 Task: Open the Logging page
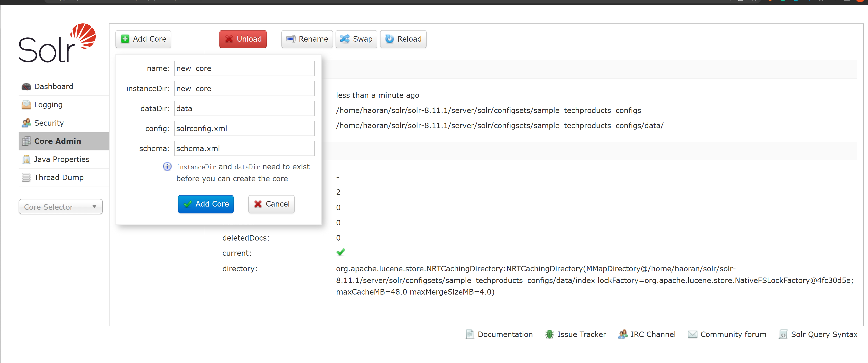click(48, 105)
